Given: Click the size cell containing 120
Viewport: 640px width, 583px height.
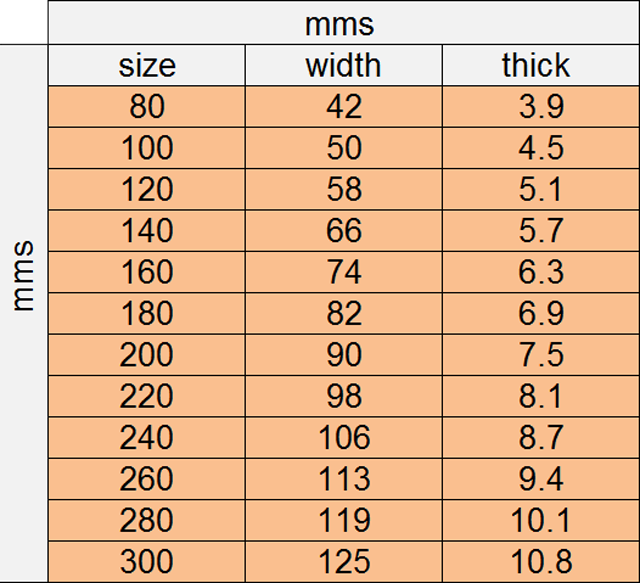Looking at the screenshot, I should point(147,190).
